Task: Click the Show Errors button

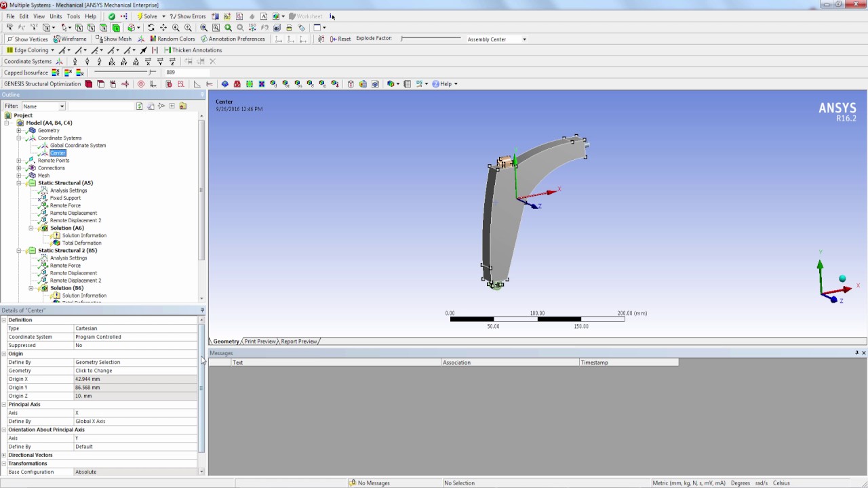Action: 188,16
